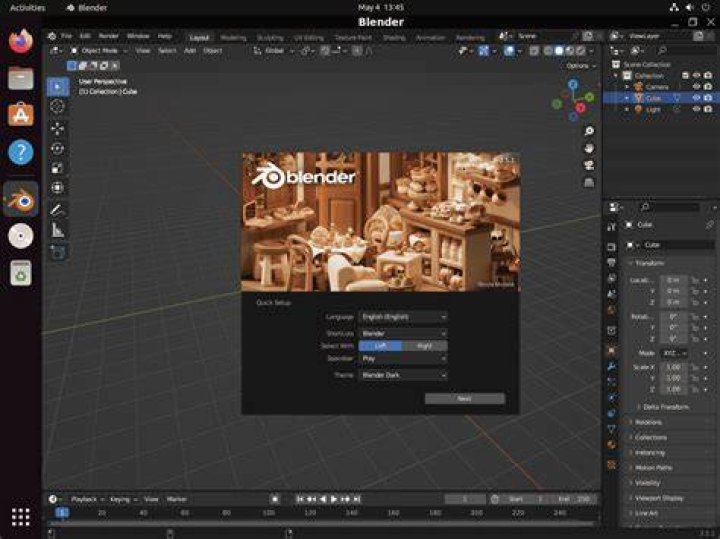Open the Spacebar dropdown in Quick Setup
This screenshot has height=539, width=720.
pyautogui.click(x=403, y=359)
